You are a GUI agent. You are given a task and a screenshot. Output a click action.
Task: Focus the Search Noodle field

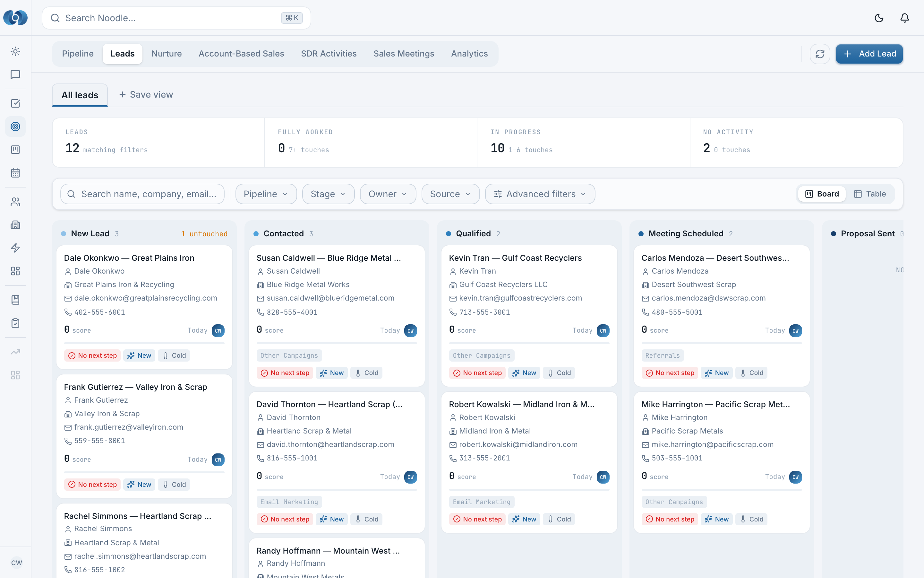click(176, 18)
